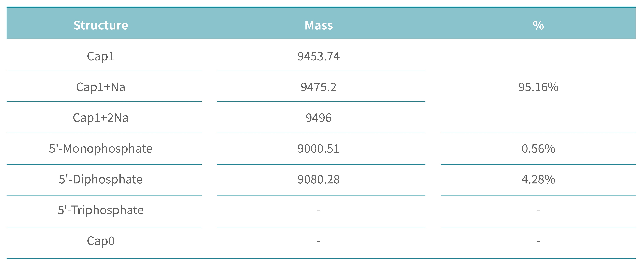
Task: Click mass value 9080.28
Action: 319,179
